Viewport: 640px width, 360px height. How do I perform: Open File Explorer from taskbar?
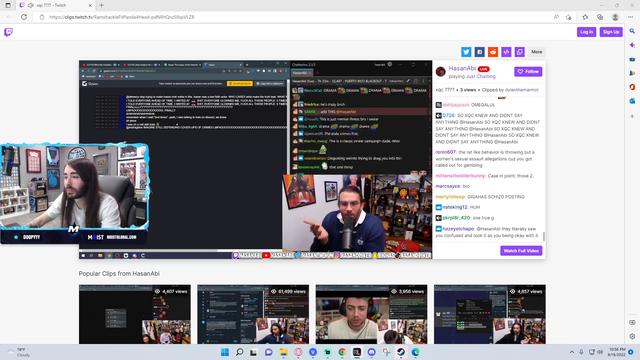pos(284,352)
